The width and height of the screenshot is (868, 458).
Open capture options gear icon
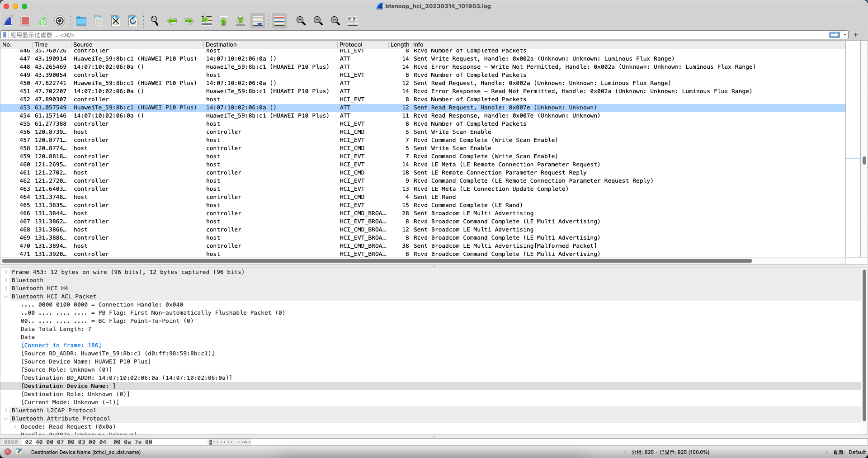60,21
